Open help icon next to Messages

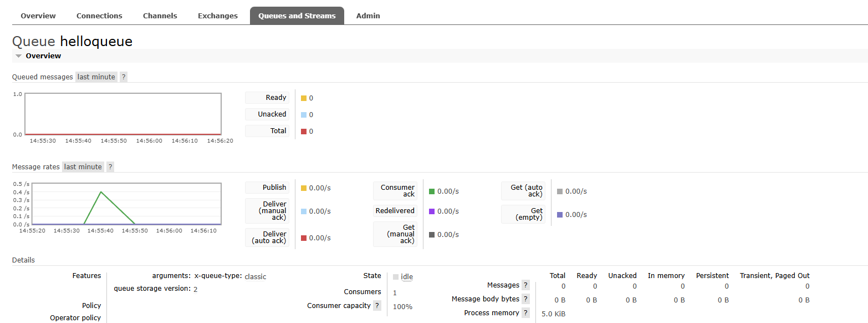tap(525, 285)
